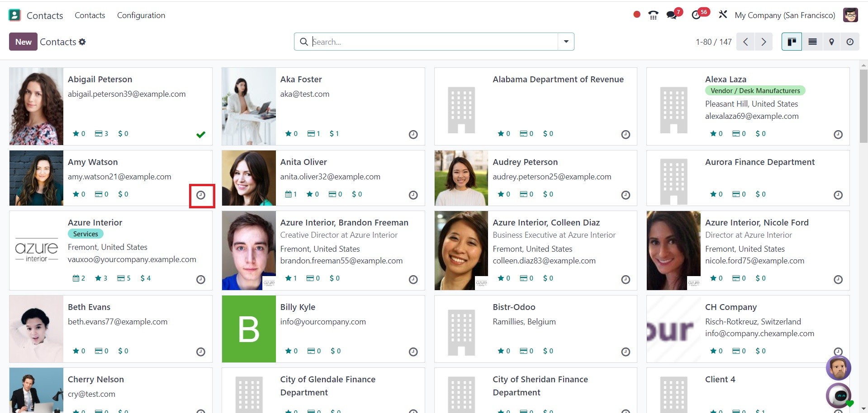
Task: Open the Contacts menu item
Action: pyautogui.click(x=90, y=15)
